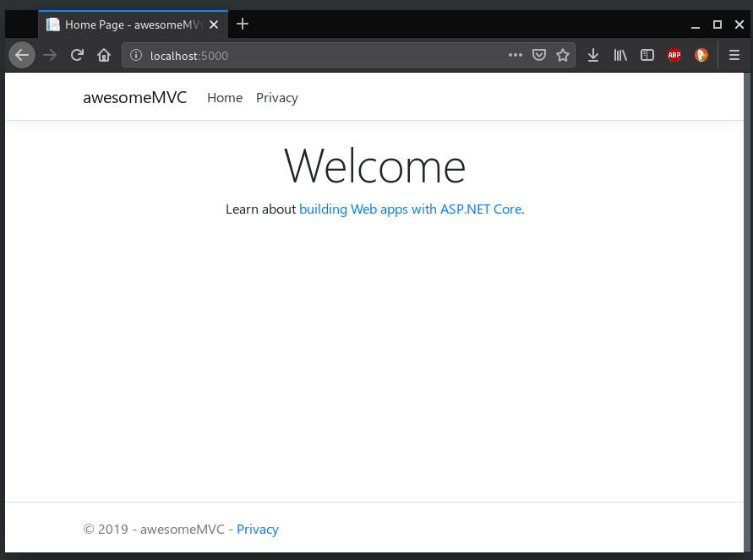Follow the building Web apps with ASP.NET Core link
This screenshot has width=753, height=560.
pos(410,209)
